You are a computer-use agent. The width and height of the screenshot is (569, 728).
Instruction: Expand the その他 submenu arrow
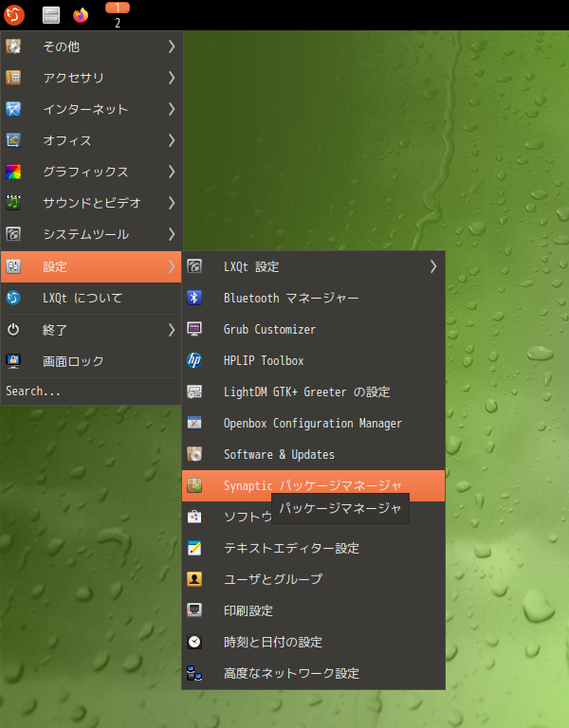pyautogui.click(x=172, y=46)
